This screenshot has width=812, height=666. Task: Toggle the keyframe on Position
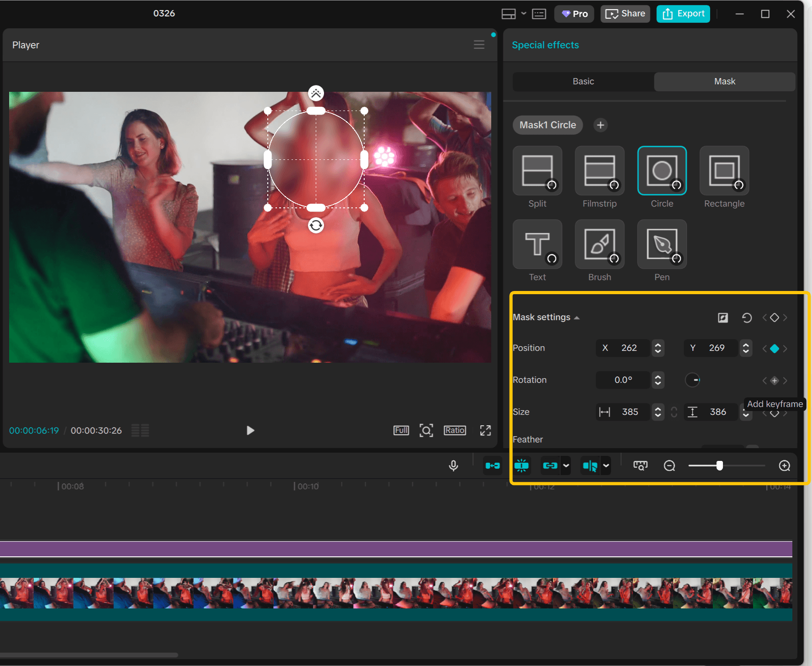(775, 348)
